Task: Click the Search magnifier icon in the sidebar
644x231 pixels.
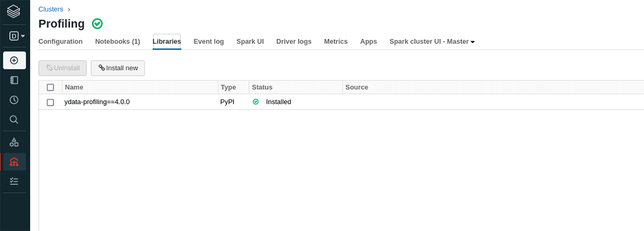Action: coord(14,119)
